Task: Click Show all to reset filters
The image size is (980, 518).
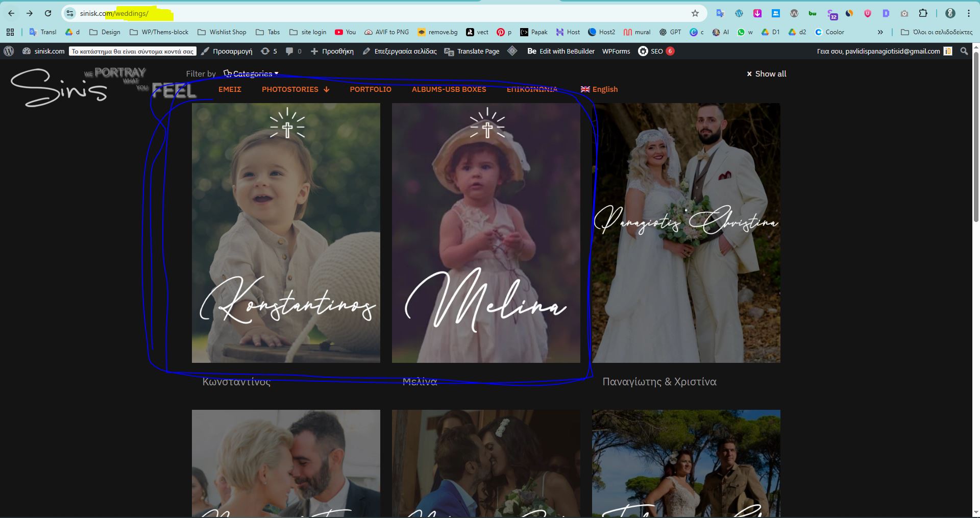Action: 766,74
